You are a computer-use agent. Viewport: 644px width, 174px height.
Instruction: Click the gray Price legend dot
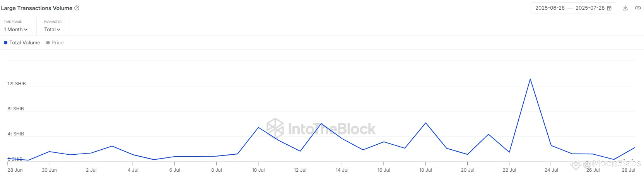[x=48, y=43]
